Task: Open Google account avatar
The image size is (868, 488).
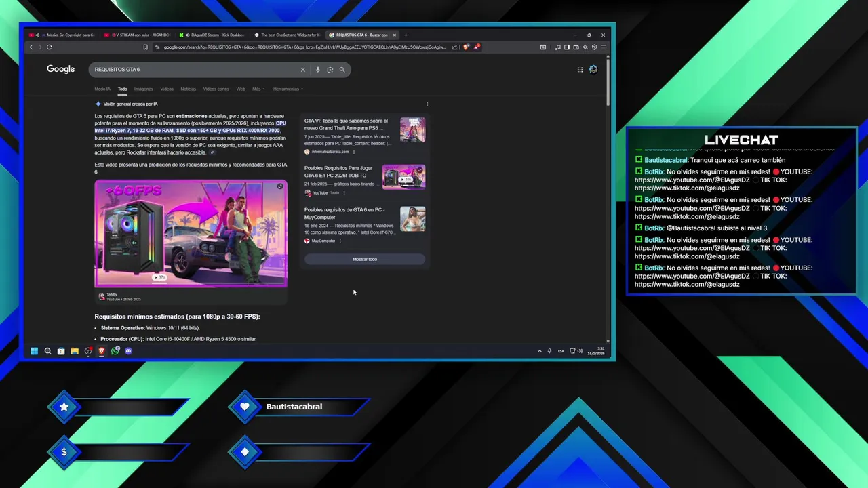Action: tap(593, 70)
